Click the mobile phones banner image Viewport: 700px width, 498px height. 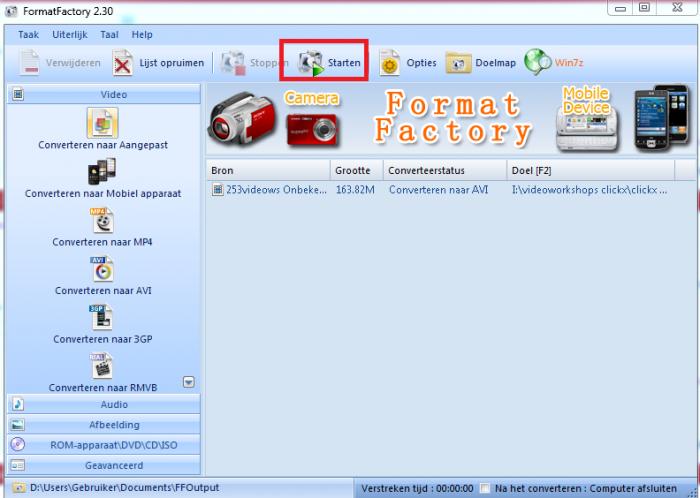pos(662,118)
